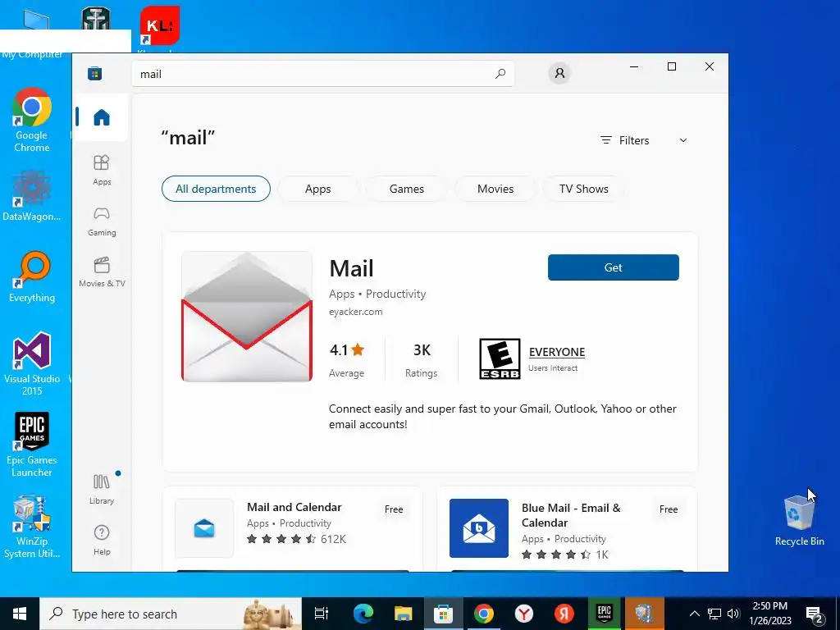Click the Get button for Mail
The height and width of the screenshot is (630, 840).
coord(614,267)
